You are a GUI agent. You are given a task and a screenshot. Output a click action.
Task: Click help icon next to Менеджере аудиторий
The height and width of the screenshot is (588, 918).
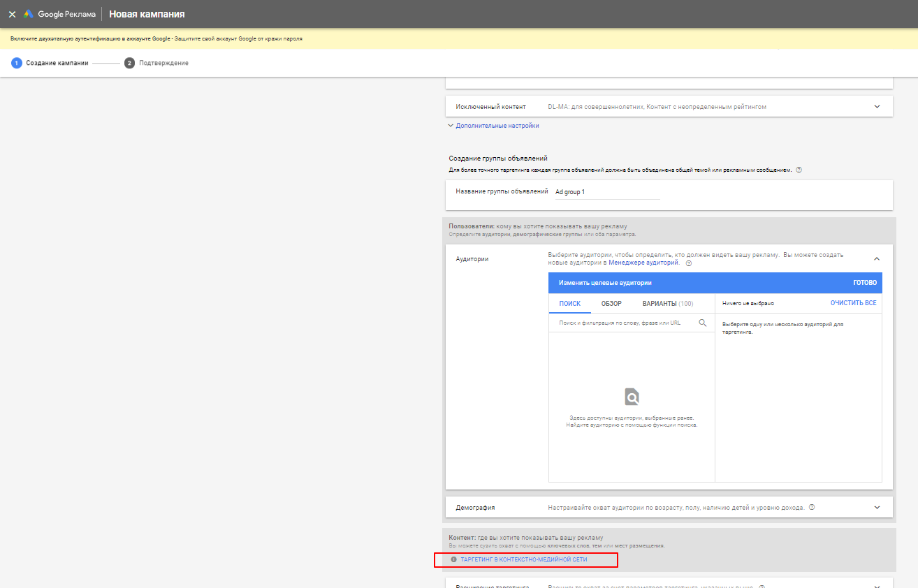point(689,263)
